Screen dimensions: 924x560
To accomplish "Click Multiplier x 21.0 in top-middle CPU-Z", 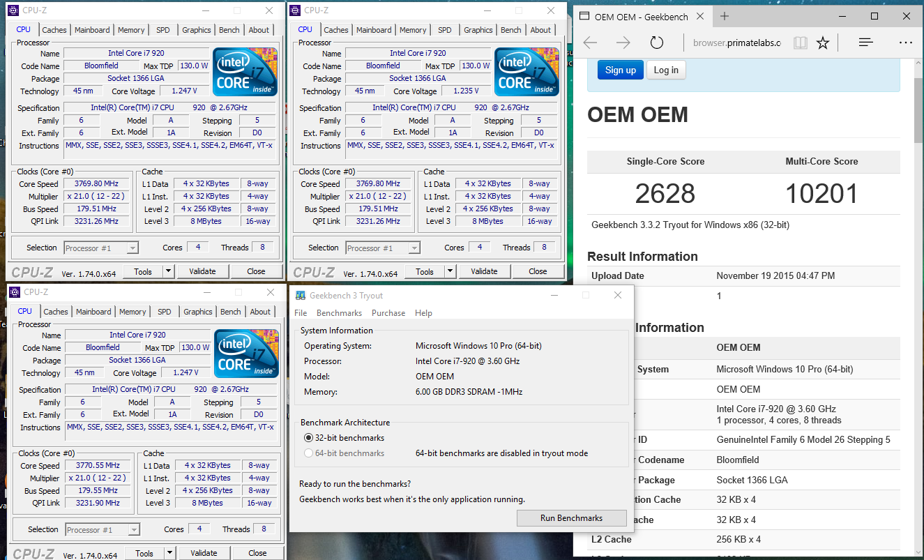I will [x=378, y=197].
